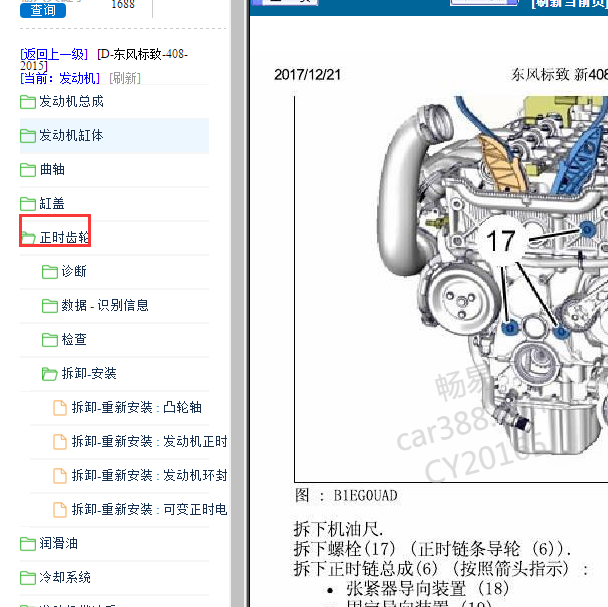
Task: Go back via 返回上一级 link
Action: click(54, 54)
